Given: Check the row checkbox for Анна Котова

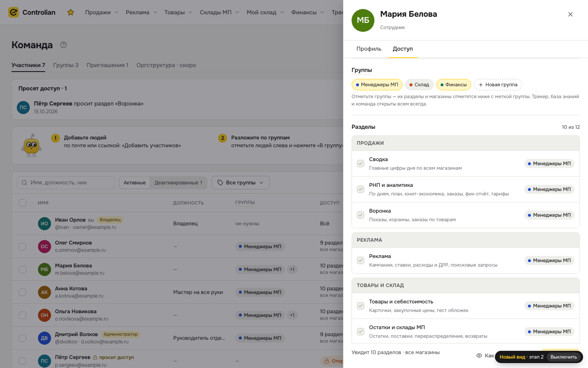Looking at the screenshot, I should [x=22, y=292].
